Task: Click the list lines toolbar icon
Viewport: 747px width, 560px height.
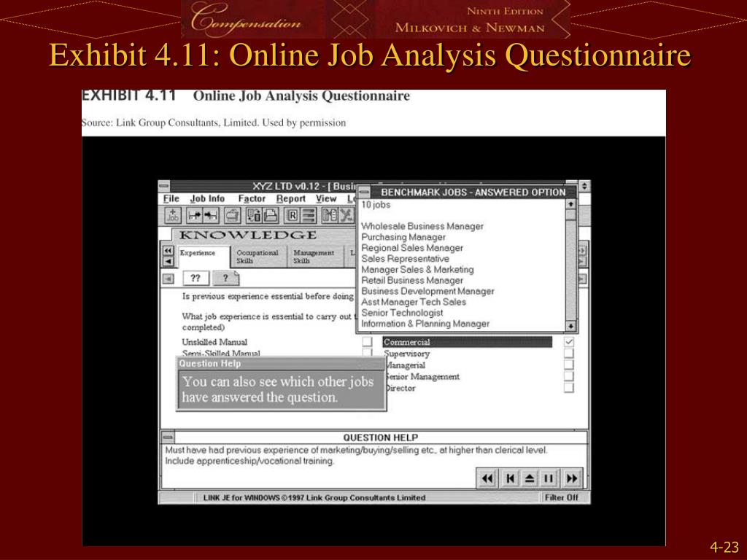Action: pyautogui.click(x=309, y=216)
